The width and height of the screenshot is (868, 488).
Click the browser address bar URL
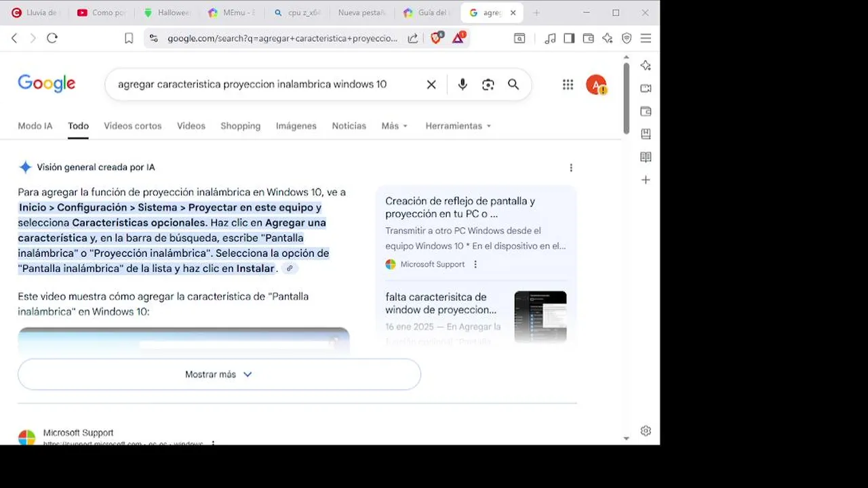coord(282,39)
